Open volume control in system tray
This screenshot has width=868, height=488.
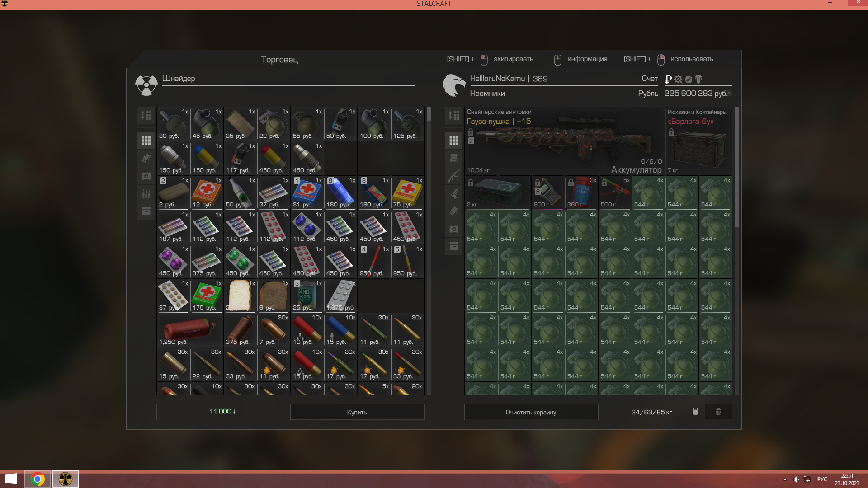pos(796,479)
